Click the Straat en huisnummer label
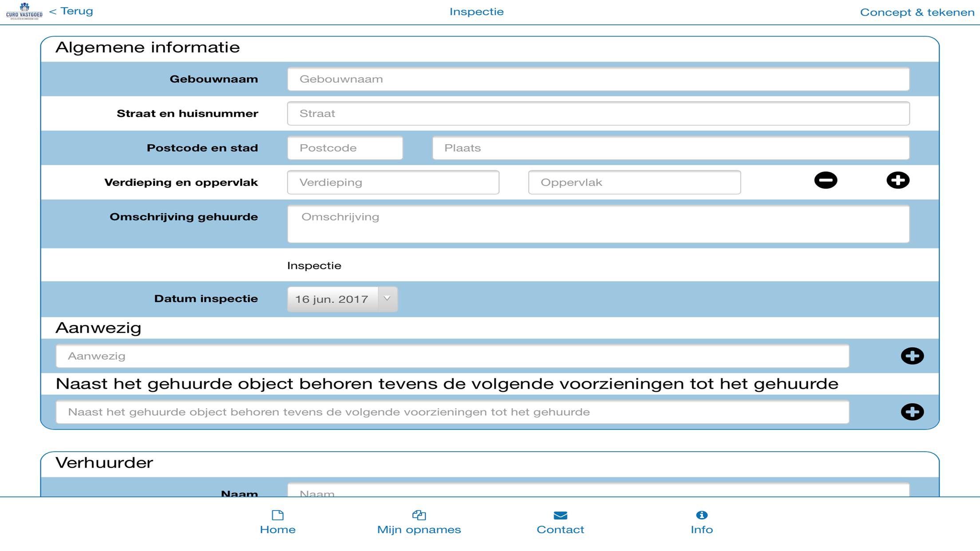This screenshot has width=980, height=551. pyautogui.click(x=187, y=114)
